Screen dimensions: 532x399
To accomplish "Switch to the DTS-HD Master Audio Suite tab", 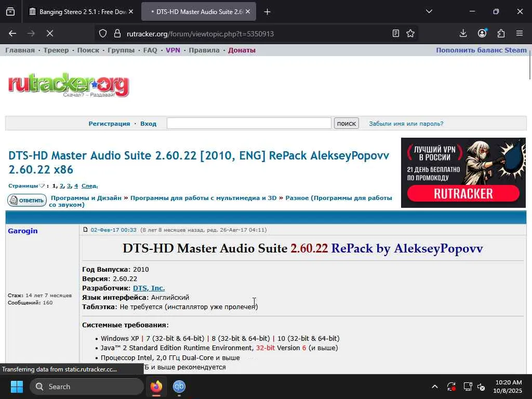I will click(x=198, y=11).
